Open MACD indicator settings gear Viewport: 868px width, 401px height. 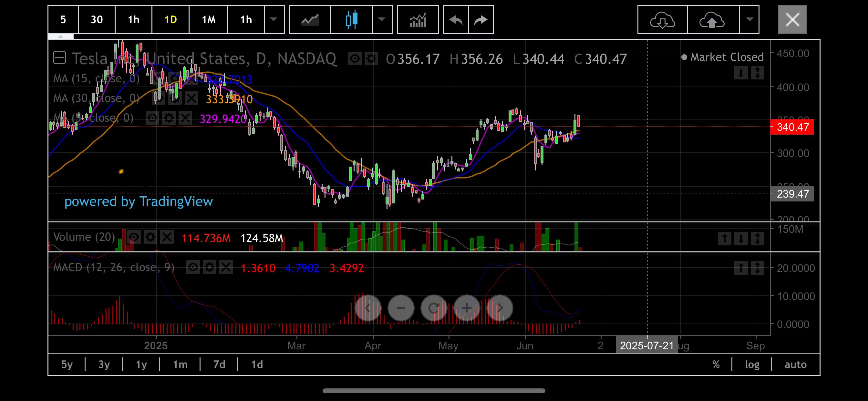(x=209, y=268)
